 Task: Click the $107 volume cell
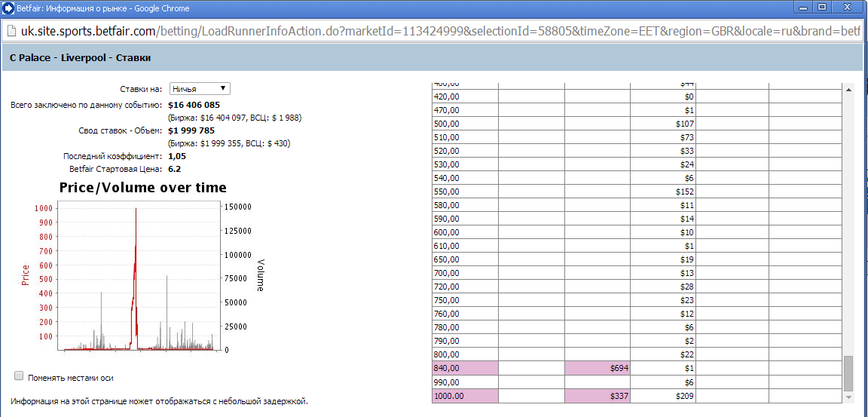663,124
